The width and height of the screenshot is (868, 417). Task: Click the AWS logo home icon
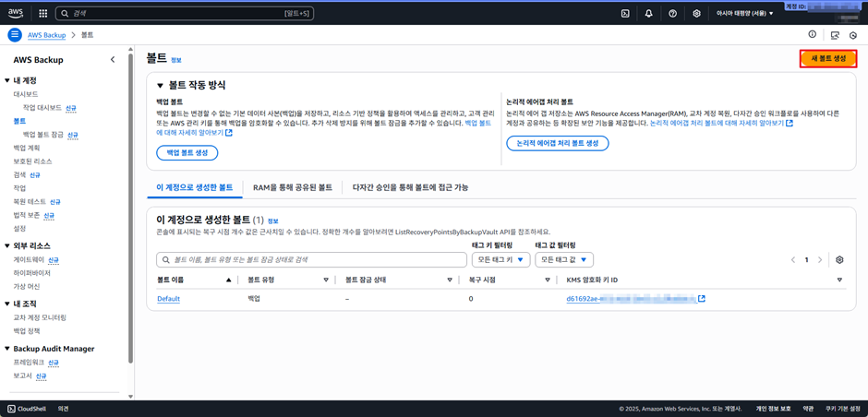(17, 14)
